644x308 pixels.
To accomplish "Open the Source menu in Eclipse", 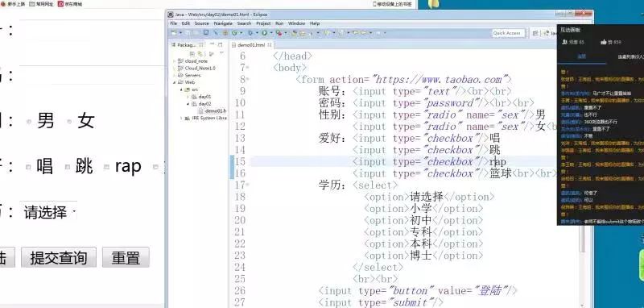I will click(x=201, y=23).
